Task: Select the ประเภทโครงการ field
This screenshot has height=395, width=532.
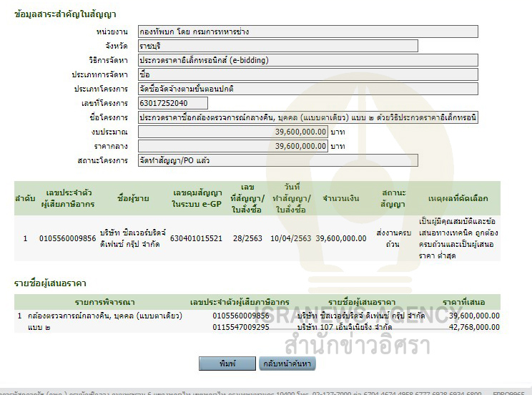Action: (308, 89)
